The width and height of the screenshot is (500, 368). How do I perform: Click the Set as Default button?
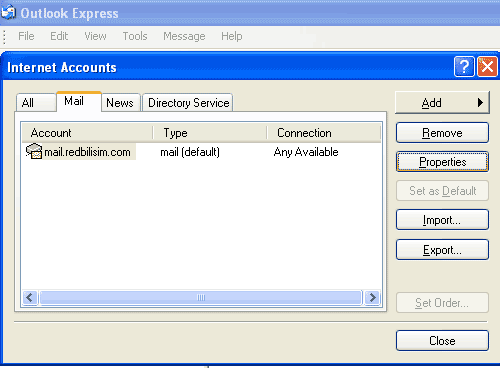coord(442,191)
